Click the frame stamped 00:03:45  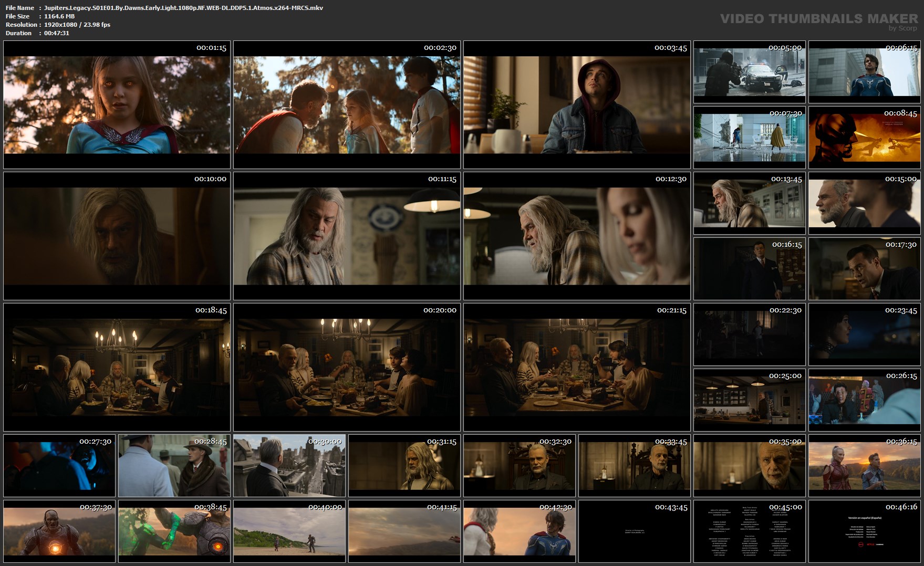click(577, 105)
